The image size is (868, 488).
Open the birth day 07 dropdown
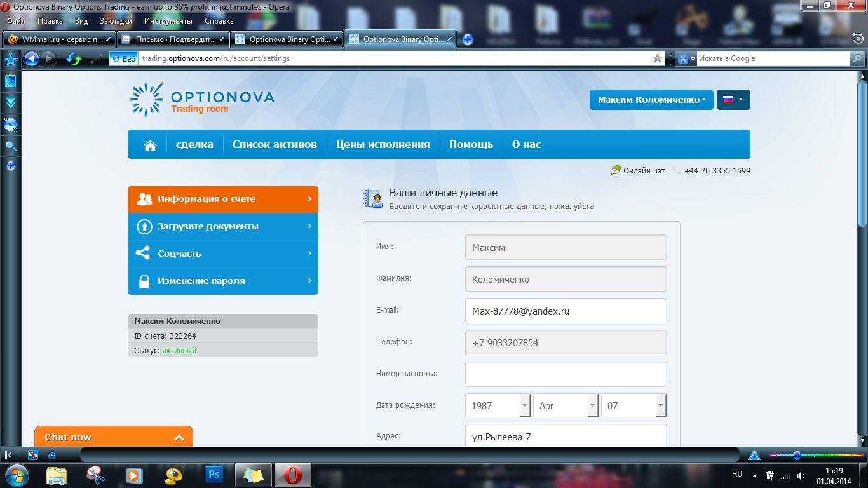tap(634, 405)
